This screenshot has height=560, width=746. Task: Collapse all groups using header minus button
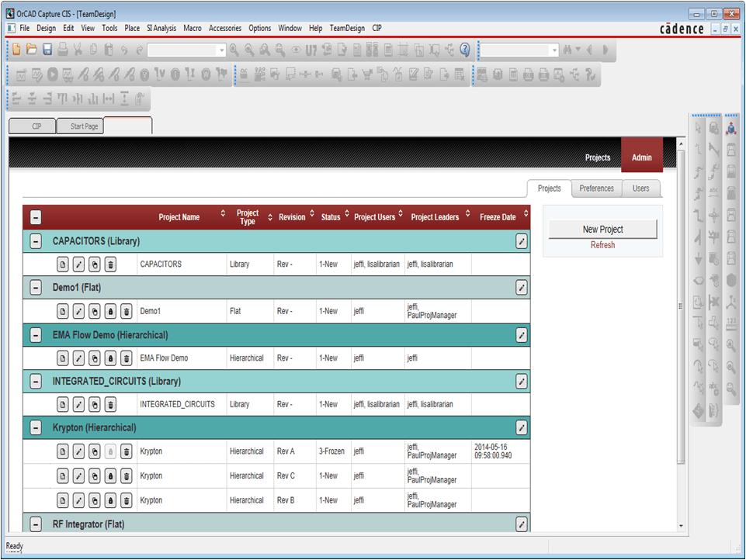click(x=36, y=218)
